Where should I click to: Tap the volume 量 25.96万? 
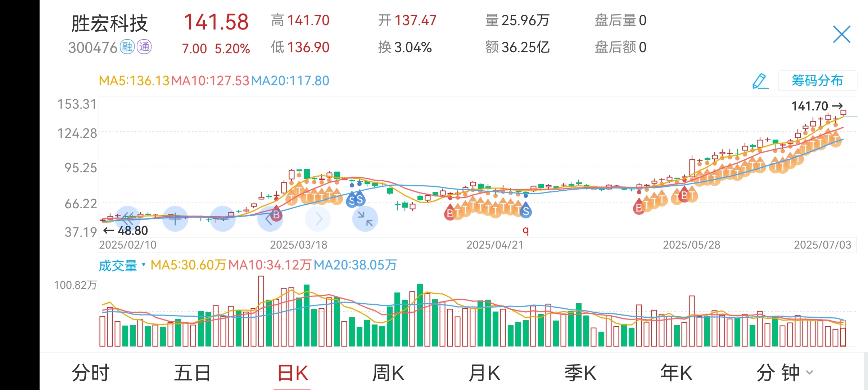click(x=517, y=21)
